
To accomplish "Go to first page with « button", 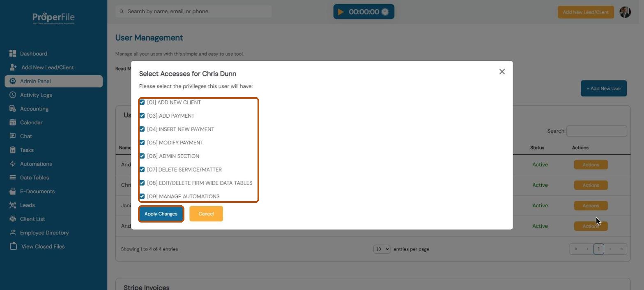I will (576, 249).
